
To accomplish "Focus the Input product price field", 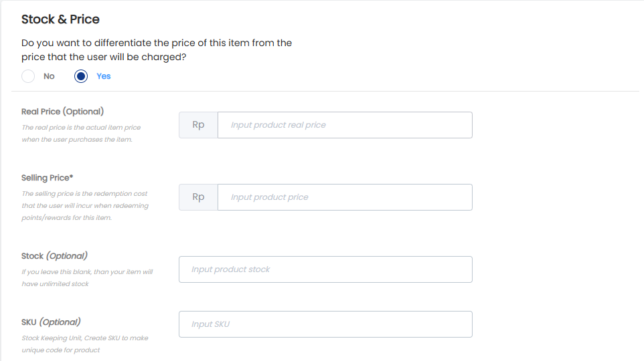I will click(345, 197).
